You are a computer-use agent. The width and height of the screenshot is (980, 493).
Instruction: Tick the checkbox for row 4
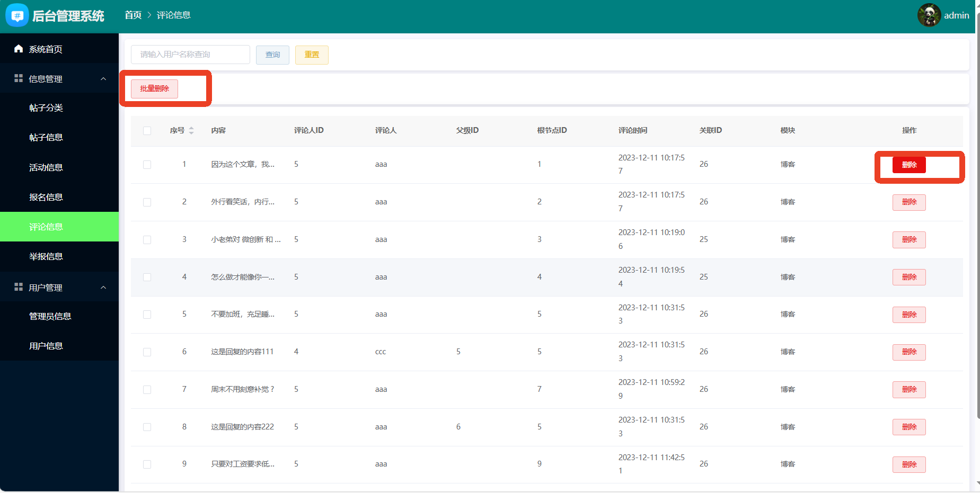pos(147,277)
